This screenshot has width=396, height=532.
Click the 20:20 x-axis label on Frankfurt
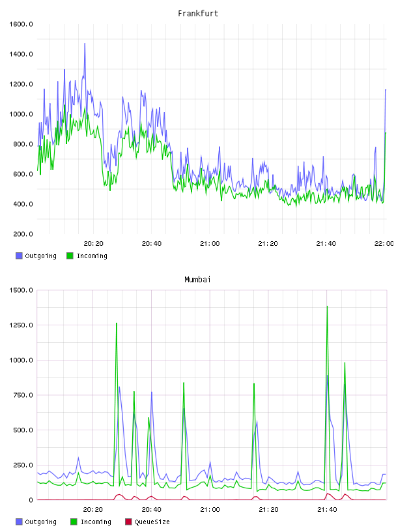(93, 244)
